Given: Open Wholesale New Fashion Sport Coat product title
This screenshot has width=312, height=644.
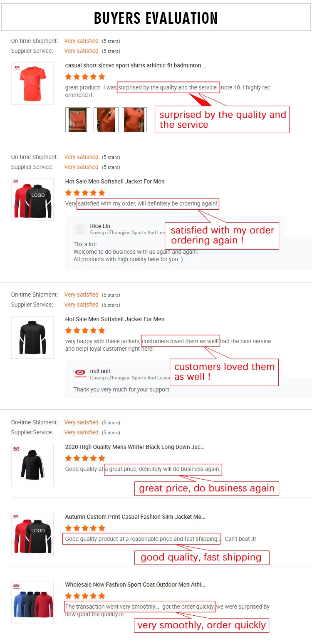Looking at the screenshot, I should tap(135, 585).
